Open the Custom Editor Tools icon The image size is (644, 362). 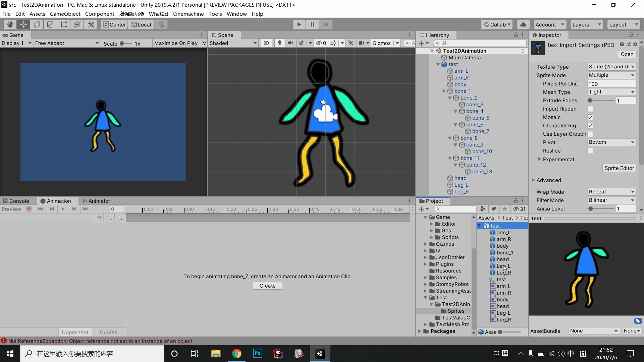click(91, 24)
